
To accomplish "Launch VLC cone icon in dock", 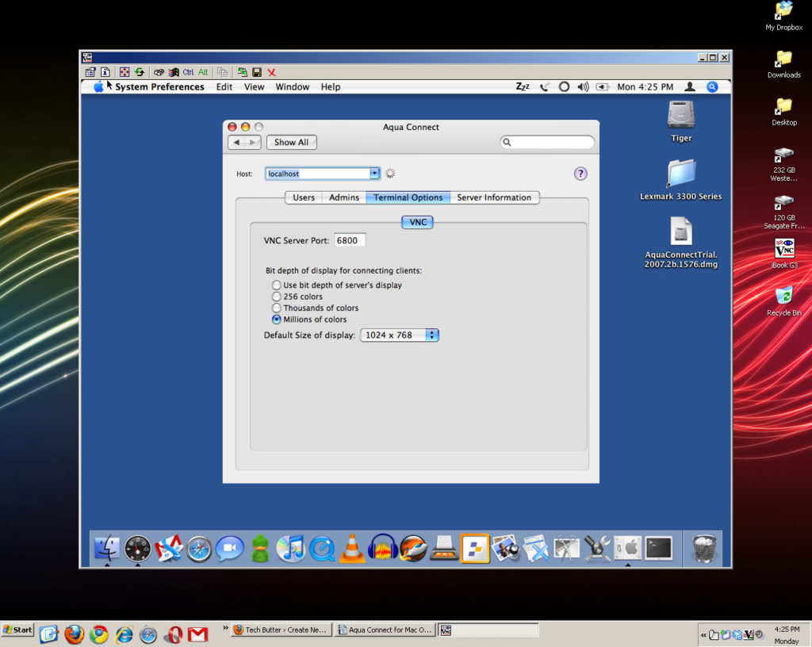I will tap(352, 548).
